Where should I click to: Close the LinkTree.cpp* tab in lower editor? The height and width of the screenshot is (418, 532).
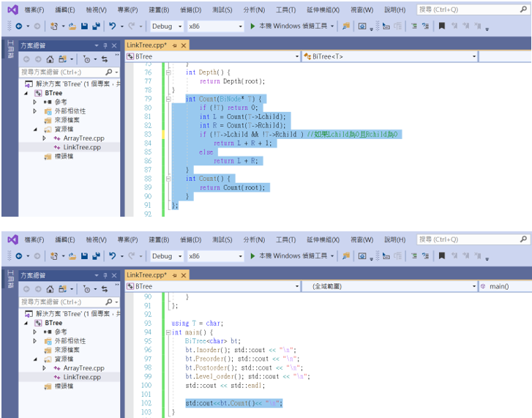(184, 275)
